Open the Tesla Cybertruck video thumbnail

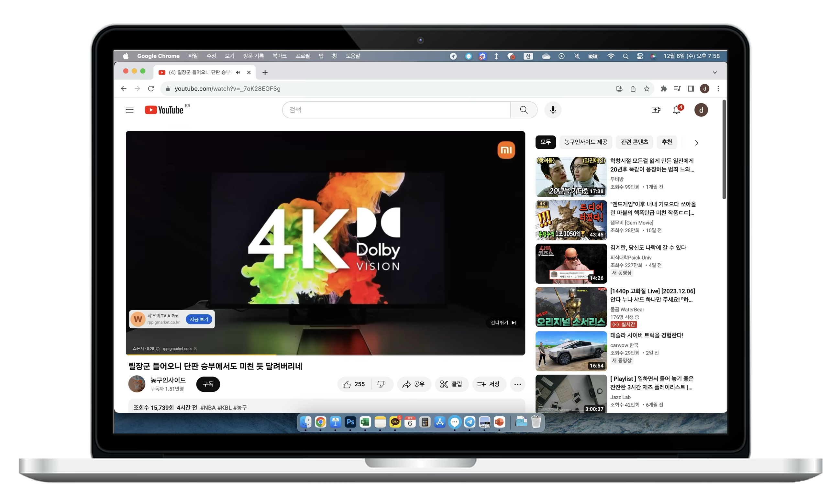coord(571,351)
